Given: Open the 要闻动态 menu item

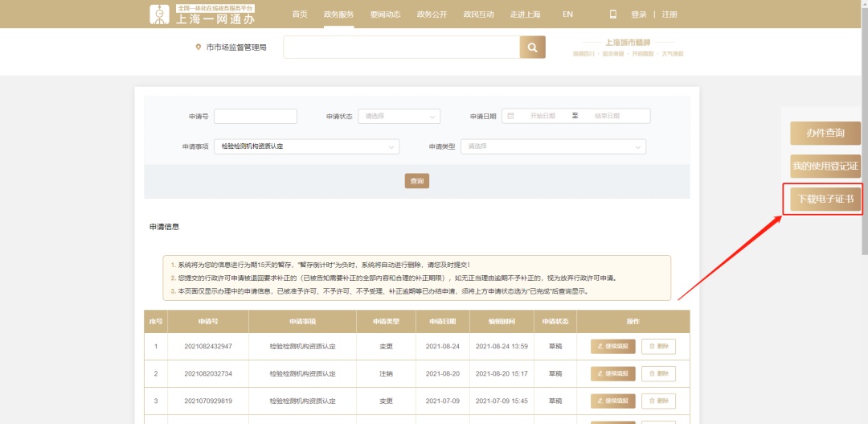Looking at the screenshot, I should 385,14.
